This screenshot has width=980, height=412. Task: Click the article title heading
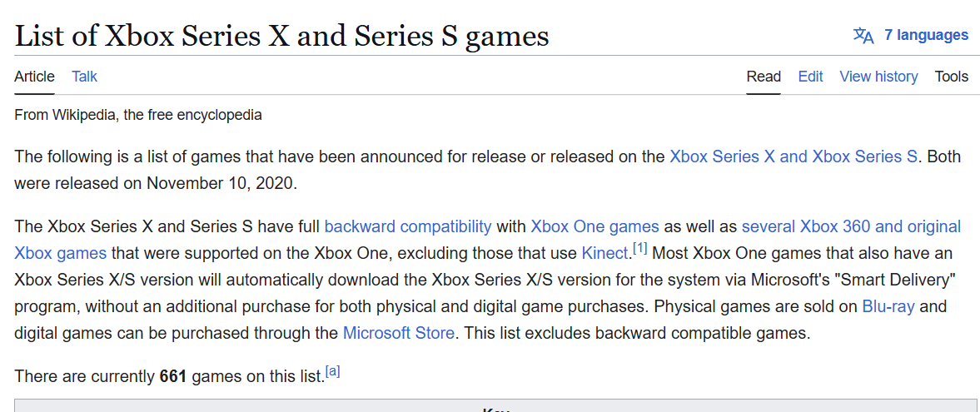[282, 36]
